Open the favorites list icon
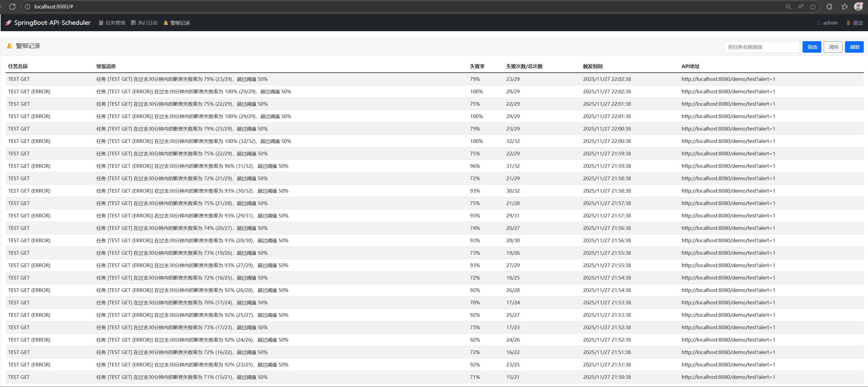The height and width of the screenshot is (387, 868). [x=844, y=7]
